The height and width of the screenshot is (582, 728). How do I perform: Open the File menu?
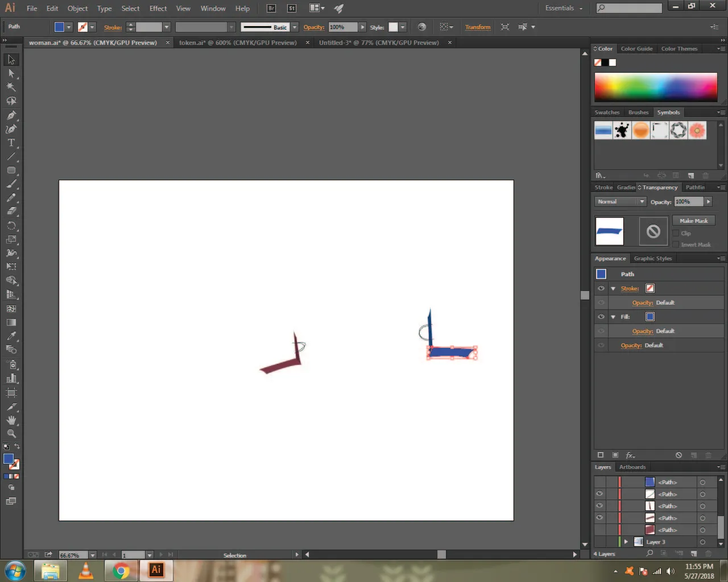pos(32,9)
